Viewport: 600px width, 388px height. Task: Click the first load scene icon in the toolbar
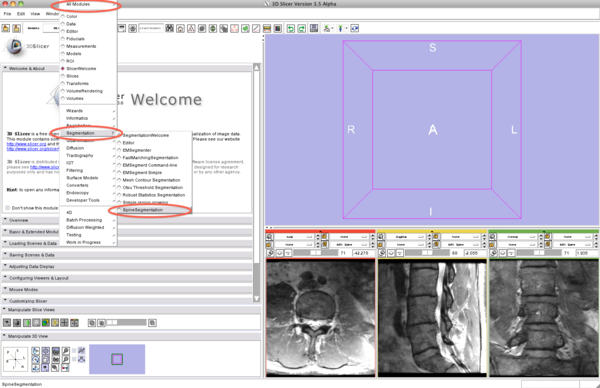tap(6, 28)
